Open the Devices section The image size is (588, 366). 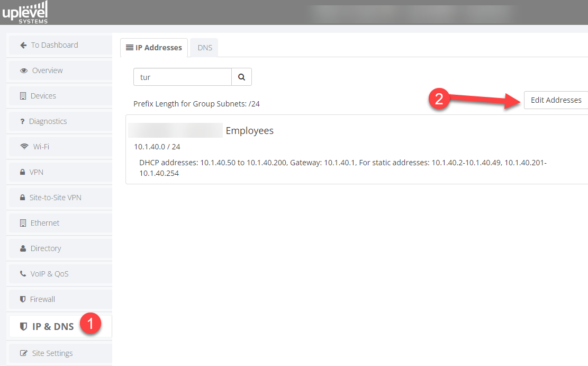pos(60,96)
